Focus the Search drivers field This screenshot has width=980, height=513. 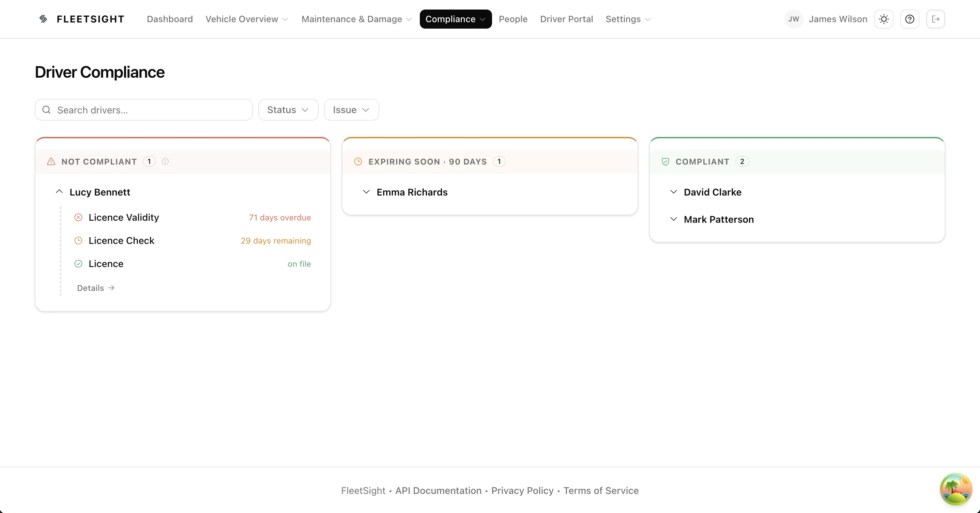[143, 110]
